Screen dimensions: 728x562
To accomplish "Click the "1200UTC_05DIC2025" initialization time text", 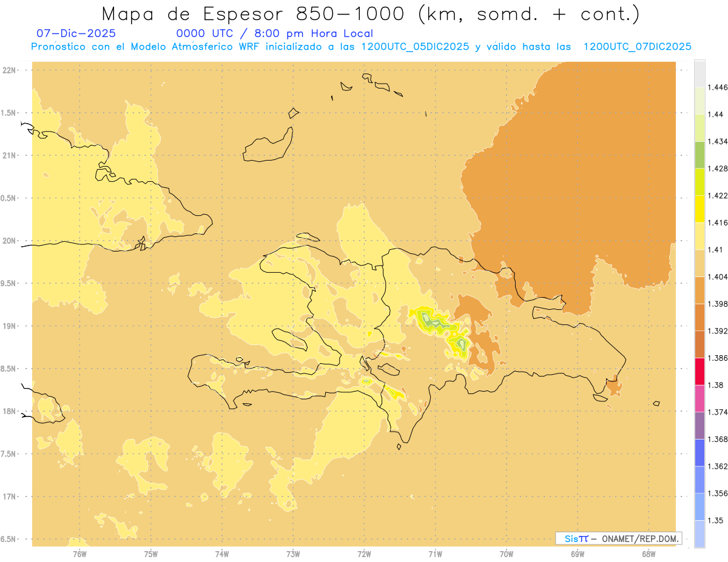I will tap(415, 47).
